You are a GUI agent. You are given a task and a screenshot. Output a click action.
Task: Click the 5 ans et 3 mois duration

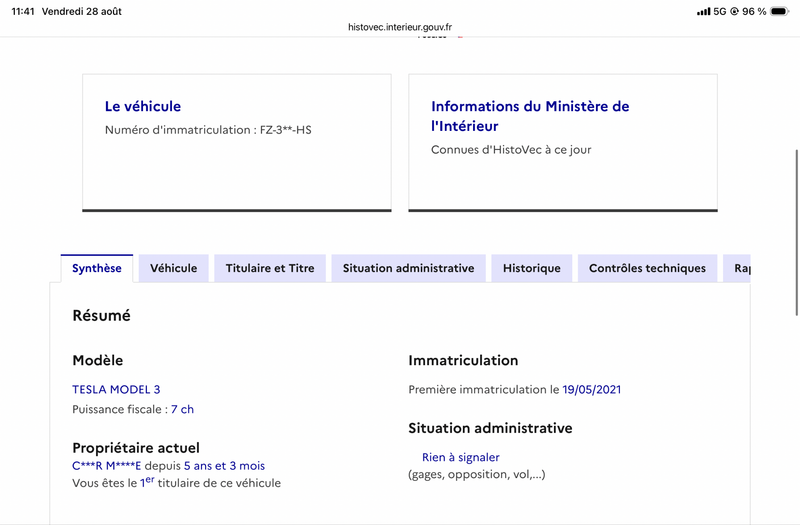(x=224, y=465)
